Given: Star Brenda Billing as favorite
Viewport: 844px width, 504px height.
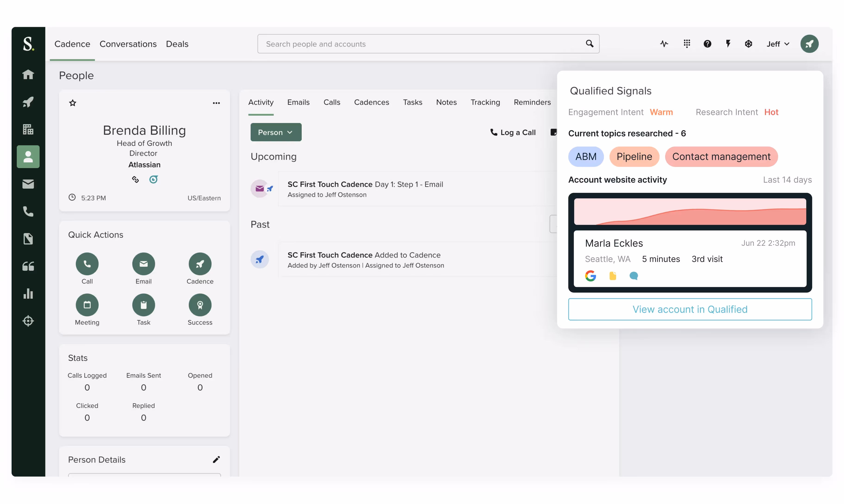Looking at the screenshot, I should pyautogui.click(x=73, y=103).
